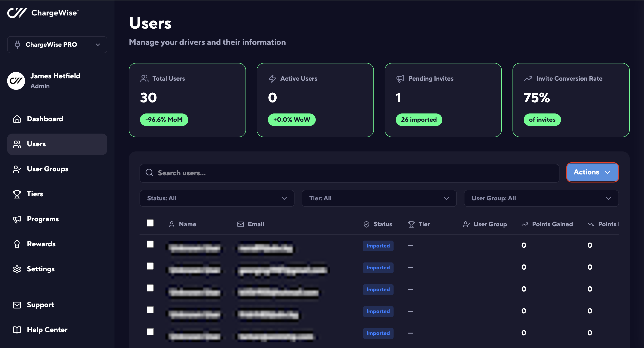Open the User Group: All dropdown
Viewport: 644px width, 348px height.
point(541,199)
